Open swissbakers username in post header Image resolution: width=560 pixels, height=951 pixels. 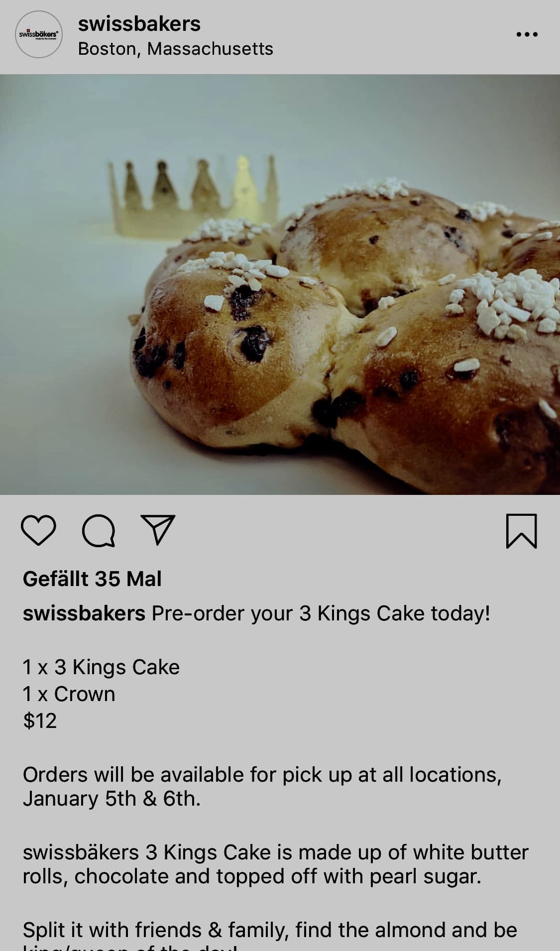pos(139,23)
